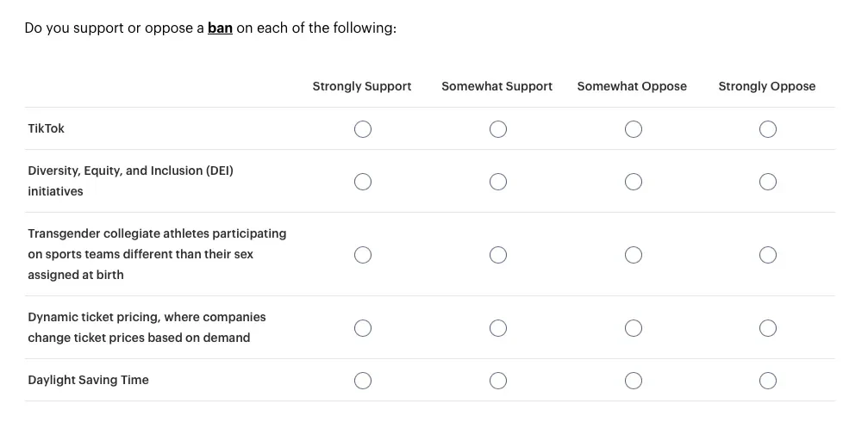
Task: Choose Strongly Oppose for DEI initiatives
Action: [x=768, y=182]
